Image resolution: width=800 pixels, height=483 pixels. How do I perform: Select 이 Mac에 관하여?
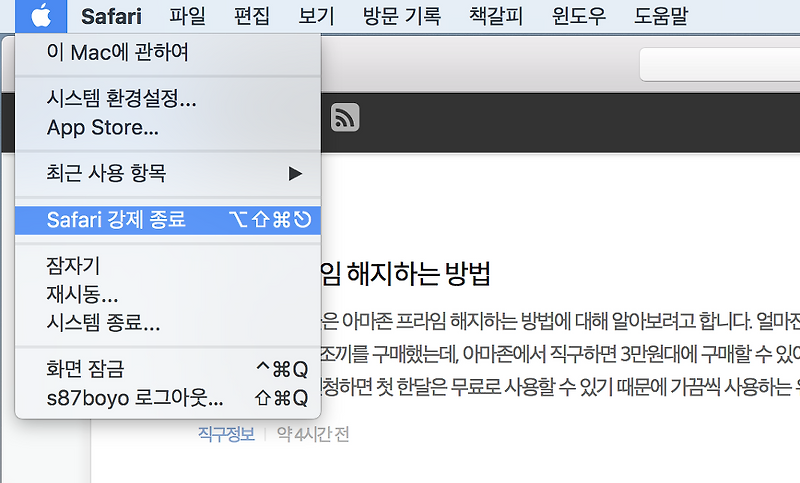pos(168,52)
